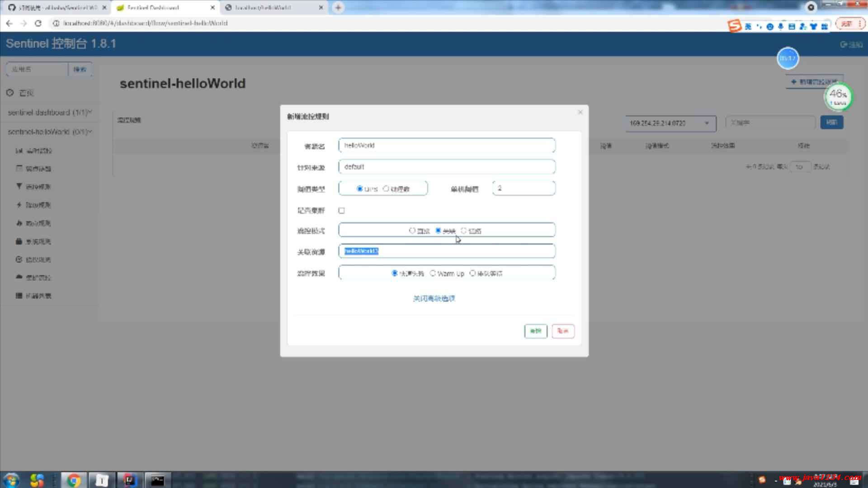Viewport: 868px width, 488px height.
Task: Click the Sogou emoji face icon
Action: (x=770, y=27)
